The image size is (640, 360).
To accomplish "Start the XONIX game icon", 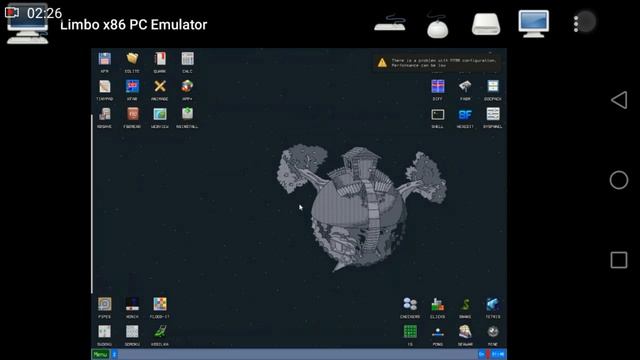I will pyautogui.click(x=132, y=304).
